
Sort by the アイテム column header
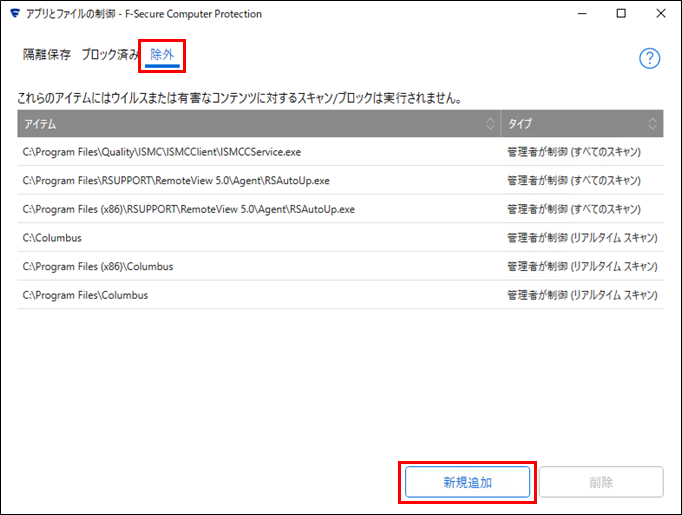[259, 124]
